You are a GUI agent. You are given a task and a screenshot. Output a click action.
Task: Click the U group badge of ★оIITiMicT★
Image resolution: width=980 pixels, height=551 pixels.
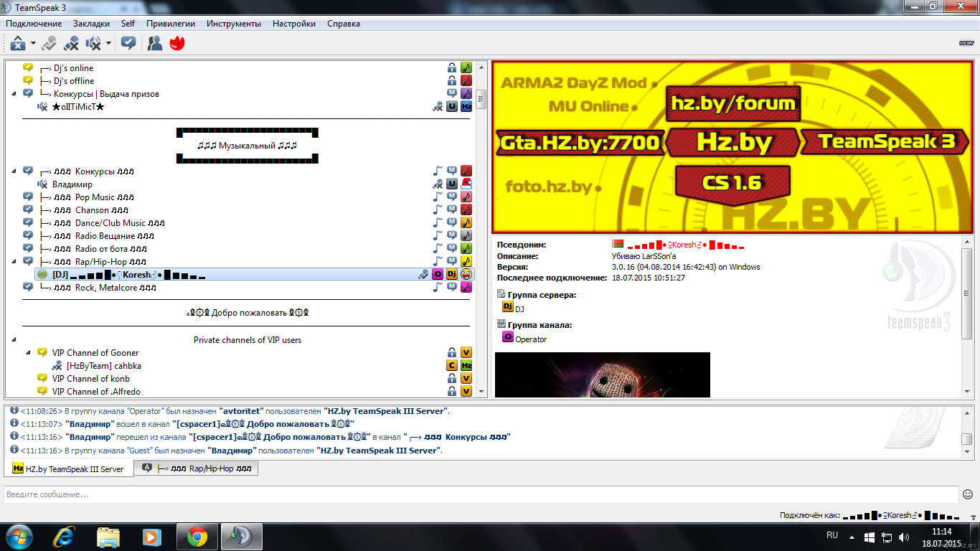[452, 107]
